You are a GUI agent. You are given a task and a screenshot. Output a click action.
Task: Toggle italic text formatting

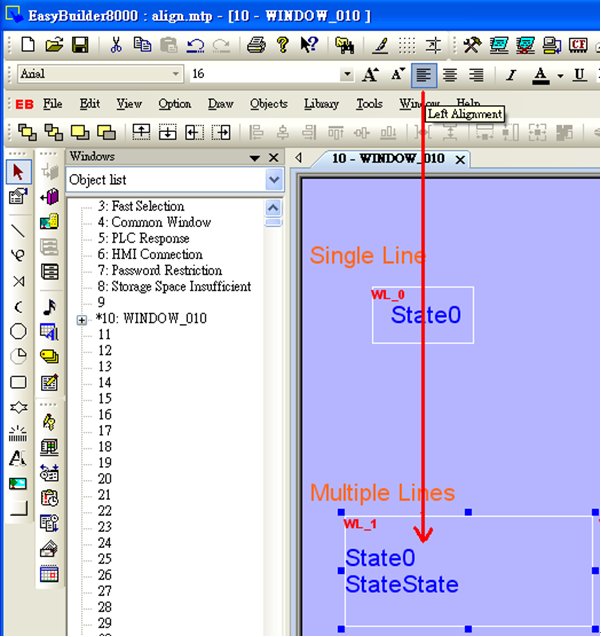click(x=511, y=75)
